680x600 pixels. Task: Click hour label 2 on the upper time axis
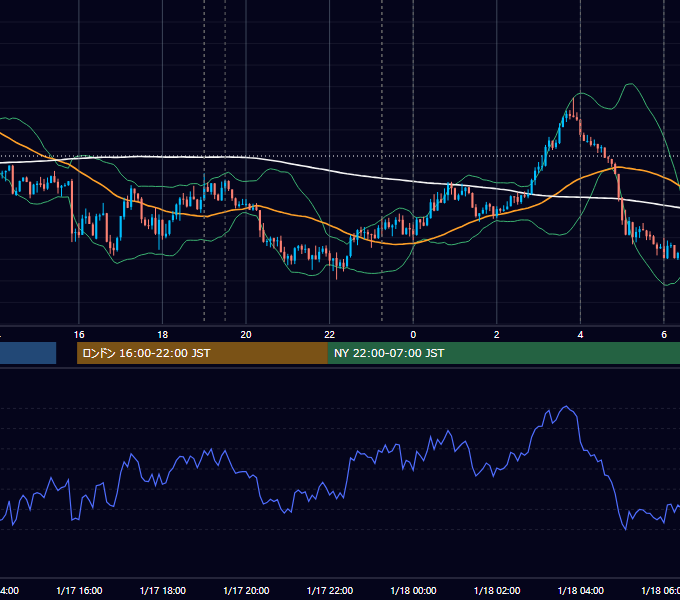point(497,335)
